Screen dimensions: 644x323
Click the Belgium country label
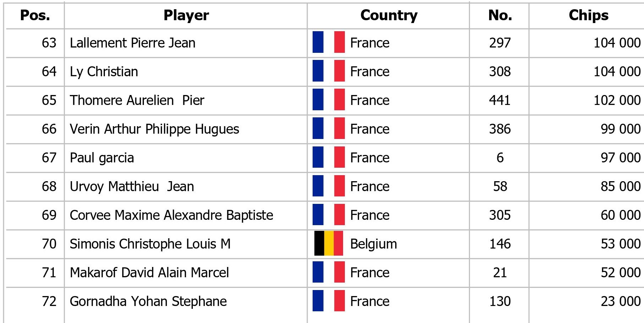pos(374,244)
